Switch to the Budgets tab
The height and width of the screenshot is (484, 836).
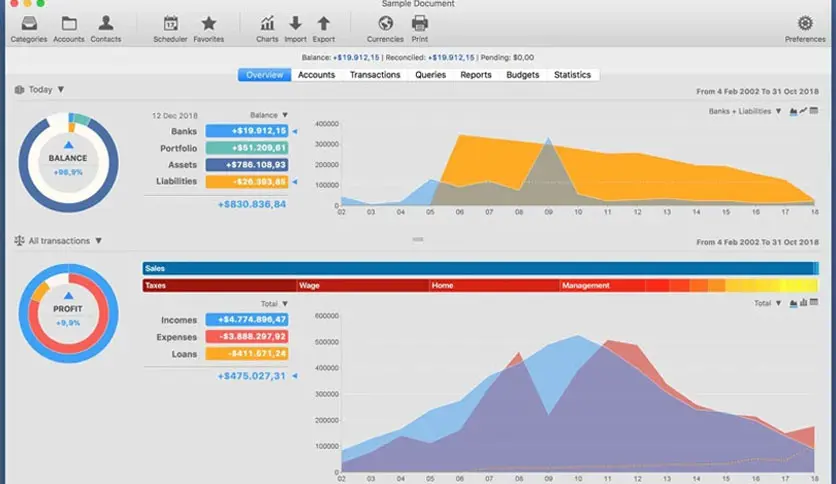coord(522,75)
